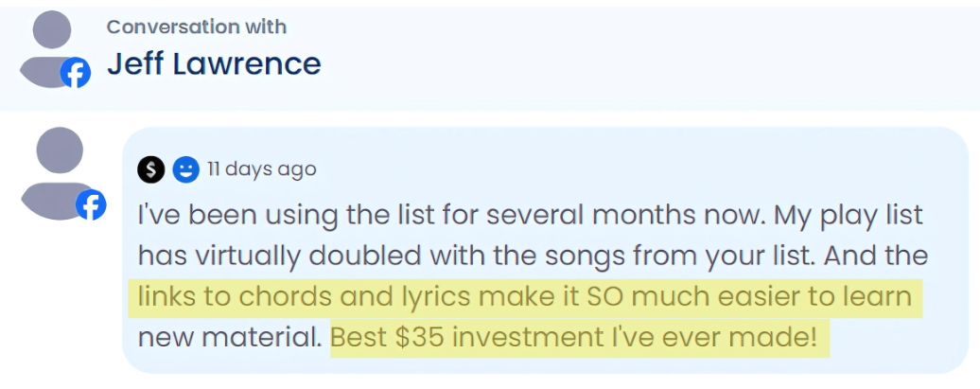Click the "11 days ago" timestamp

point(261,170)
